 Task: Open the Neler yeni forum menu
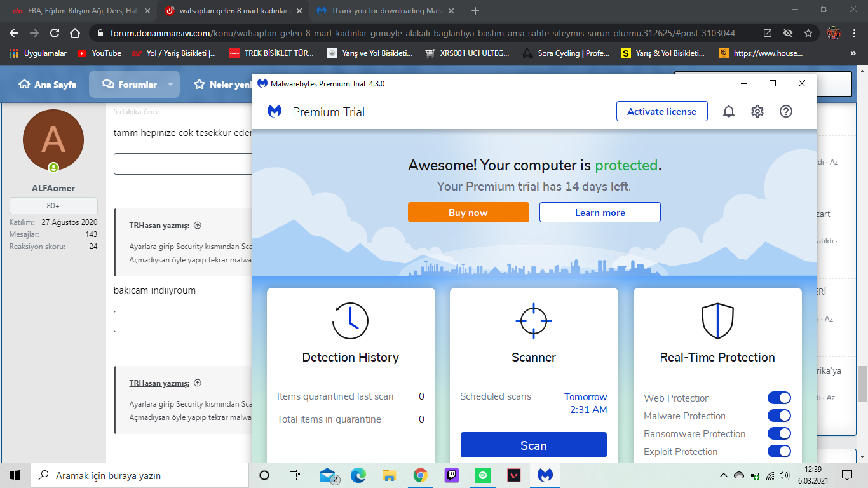[x=223, y=84]
